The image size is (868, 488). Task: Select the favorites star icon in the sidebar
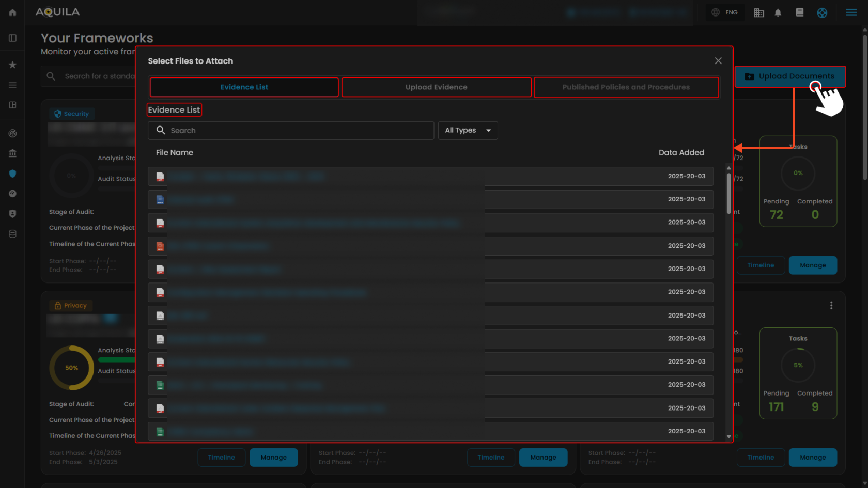click(x=12, y=65)
